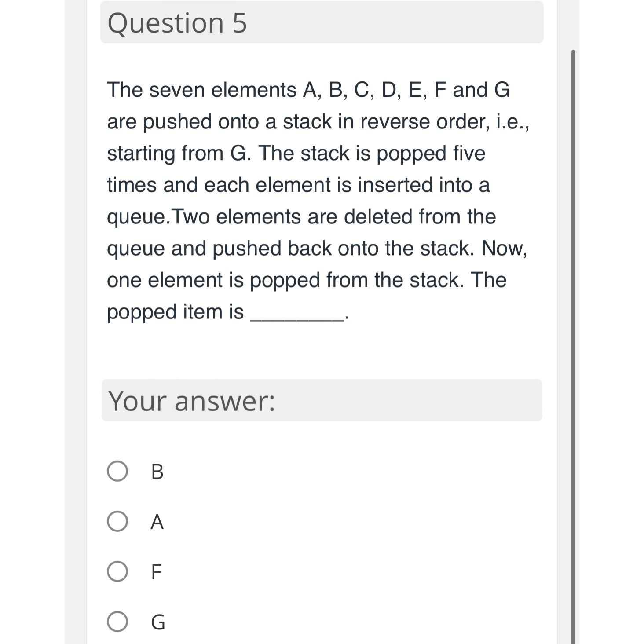The width and height of the screenshot is (644, 644).
Task: Choose the radio button for answer A
Action: click(x=117, y=521)
